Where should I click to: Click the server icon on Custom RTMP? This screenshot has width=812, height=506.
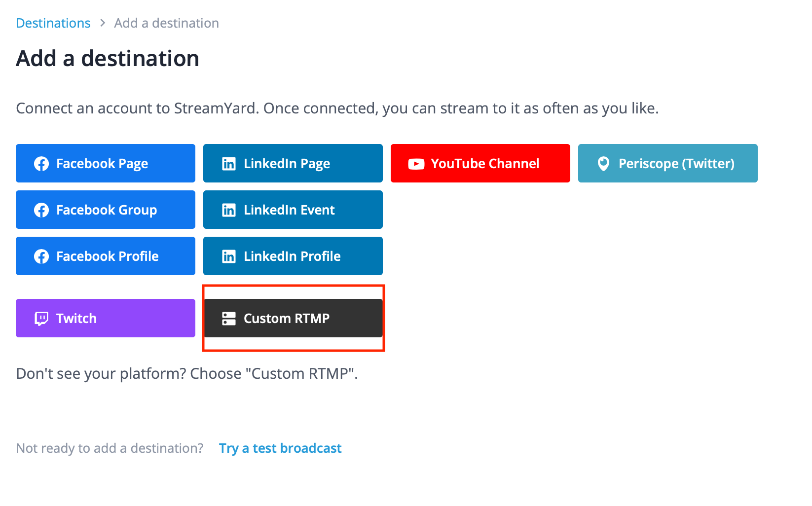pyautogui.click(x=229, y=319)
